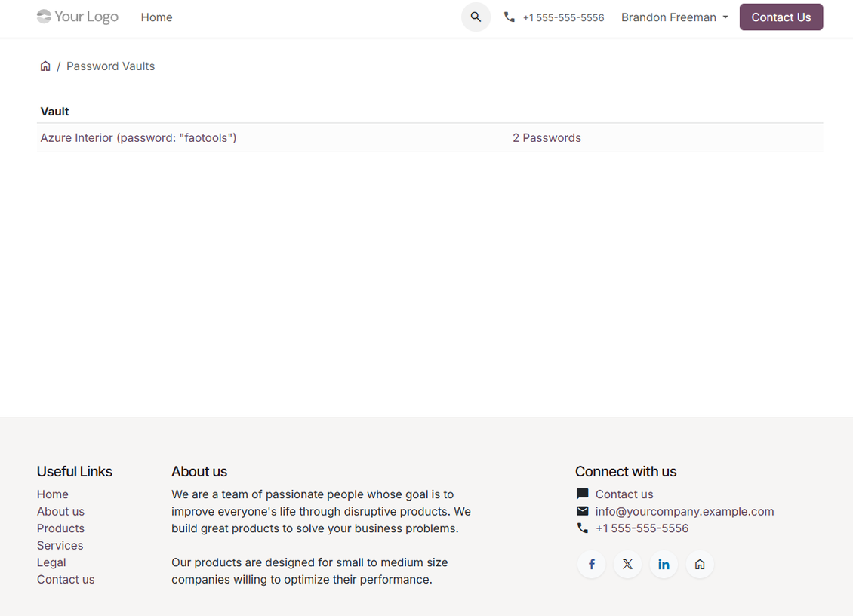Click the Password Vaults breadcrumb text

pyautogui.click(x=110, y=66)
